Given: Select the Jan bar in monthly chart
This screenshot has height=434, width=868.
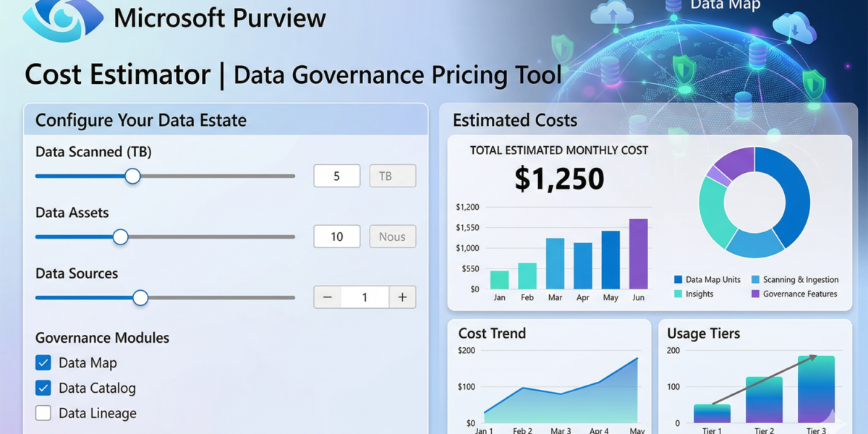Looking at the screenshot, I should tap(499, 280).
